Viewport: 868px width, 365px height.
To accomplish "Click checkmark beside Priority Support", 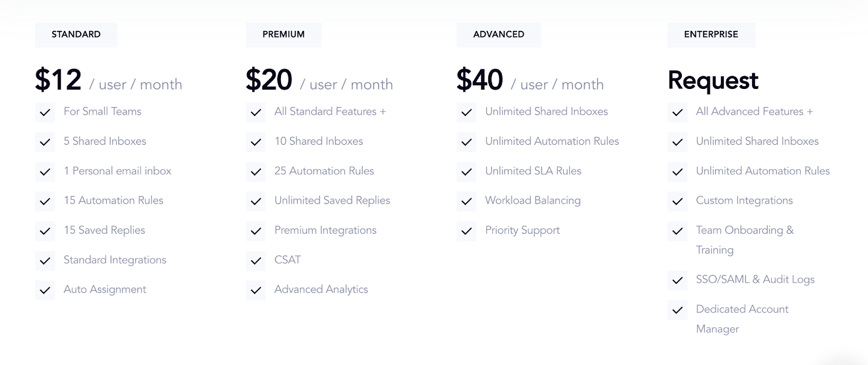I will (467, 231).
